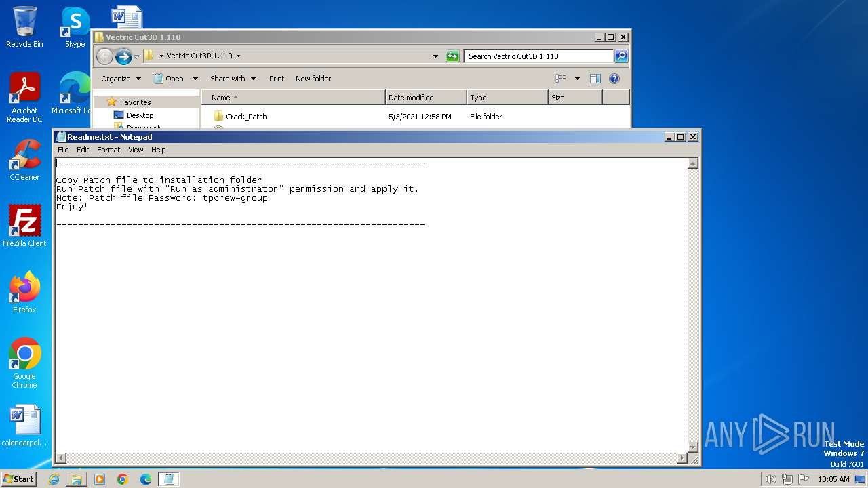The height and width of the screenshot is (488, 868).
Task: Refresh the Vectric Cut3D folder view
Action: pyautogui.click(x=452, y=56)
